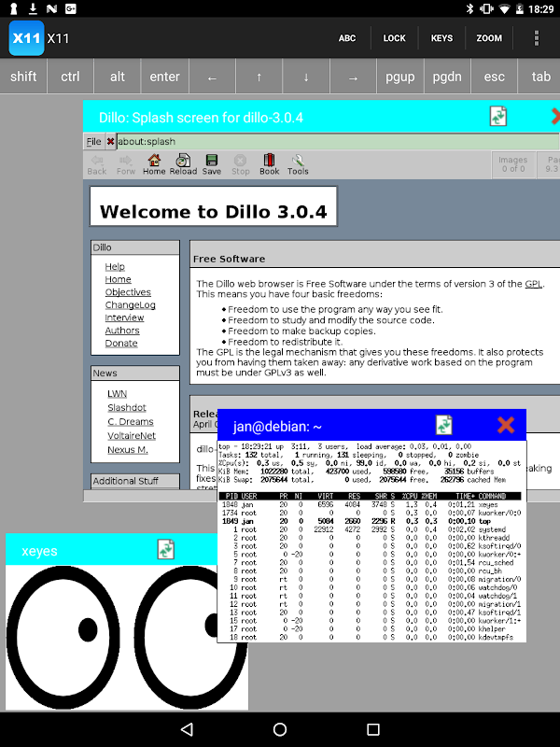Viewport: 560px width, 747px height.
Task: Open the Slashdot news link
Action: tap(127, 408)
